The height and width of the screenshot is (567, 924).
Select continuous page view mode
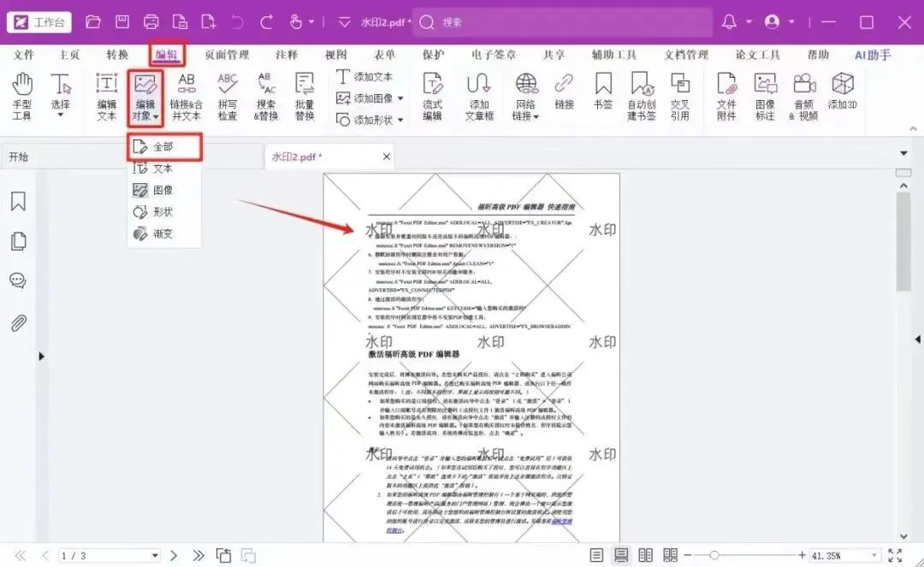621,555
